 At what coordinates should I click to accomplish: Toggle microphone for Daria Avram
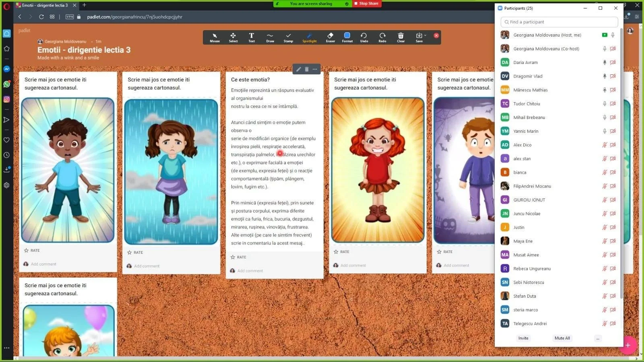tap(604, 62)
